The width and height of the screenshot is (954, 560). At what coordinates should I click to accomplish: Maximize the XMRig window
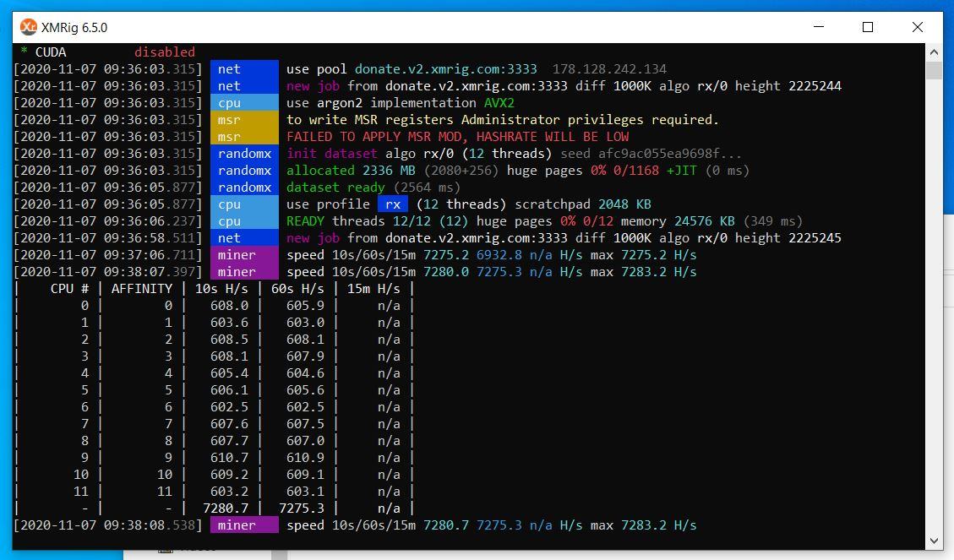click(x=868, y=27)
